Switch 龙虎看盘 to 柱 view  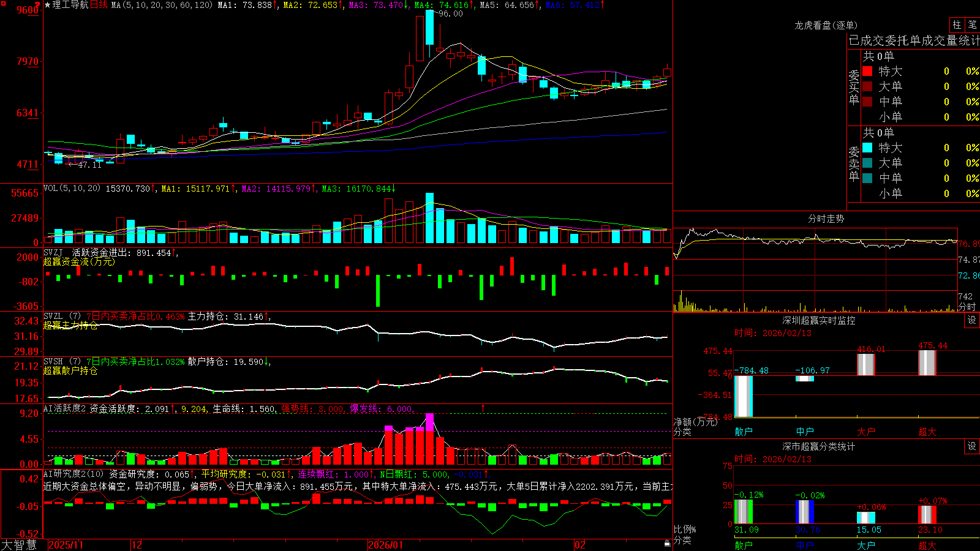pos(957,24)
